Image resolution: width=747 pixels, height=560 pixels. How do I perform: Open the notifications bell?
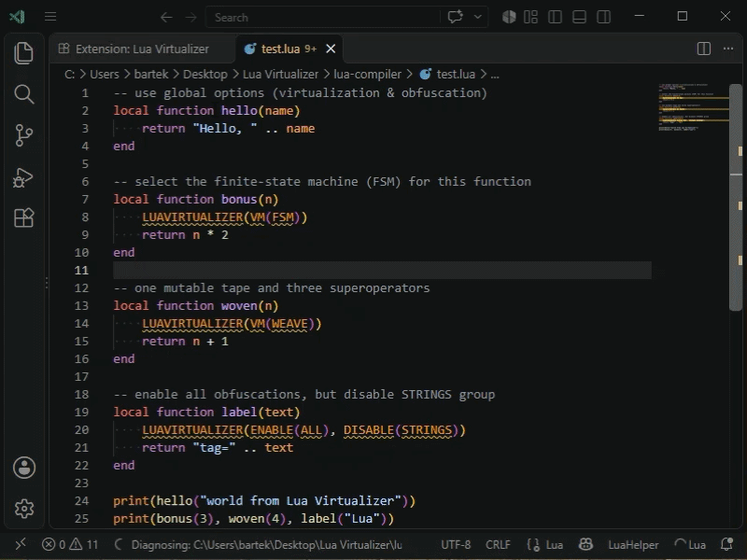click(x=727, y=544)
